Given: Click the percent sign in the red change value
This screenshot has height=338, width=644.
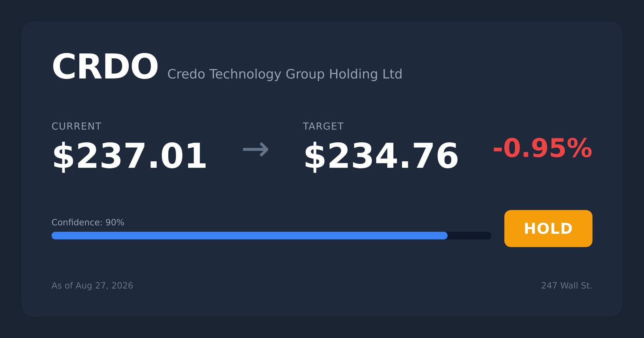Looking at the screenshot, I should 578,148.
